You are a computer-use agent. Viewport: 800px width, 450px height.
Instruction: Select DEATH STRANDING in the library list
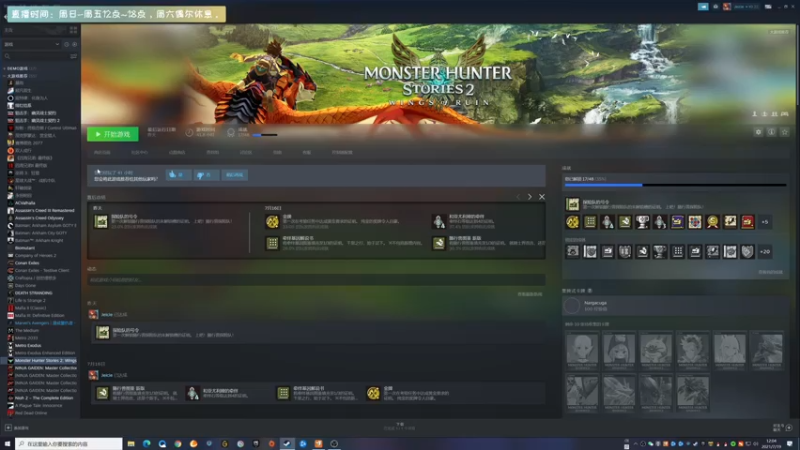click(33, 293)
